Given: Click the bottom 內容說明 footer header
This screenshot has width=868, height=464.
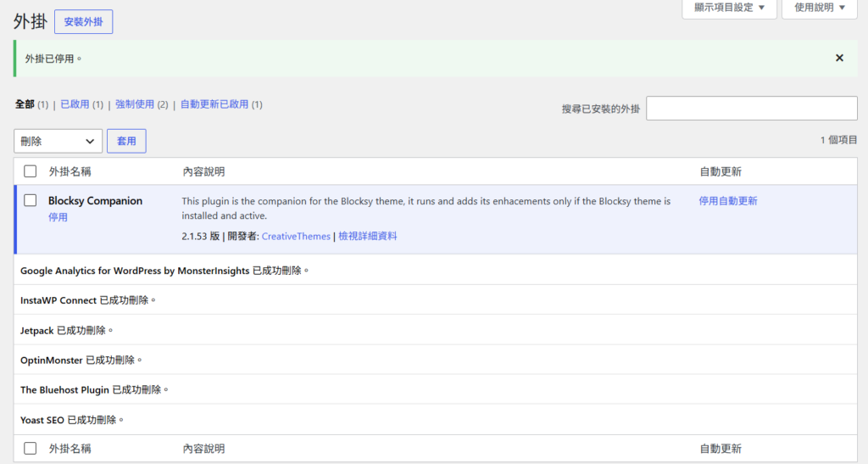Looking at the screenshot, I should (203, 449).
